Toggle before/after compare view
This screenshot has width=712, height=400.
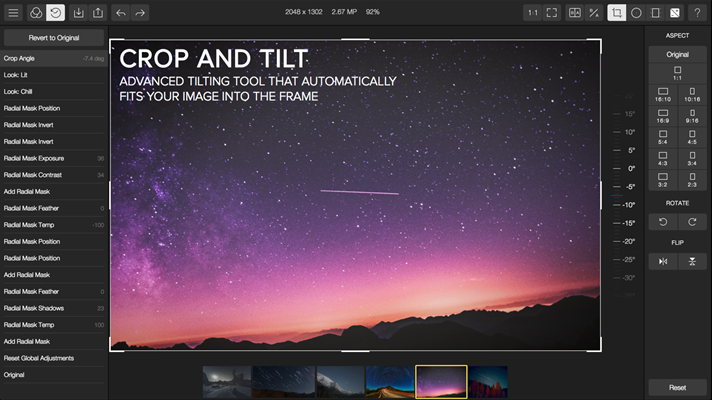575,13
